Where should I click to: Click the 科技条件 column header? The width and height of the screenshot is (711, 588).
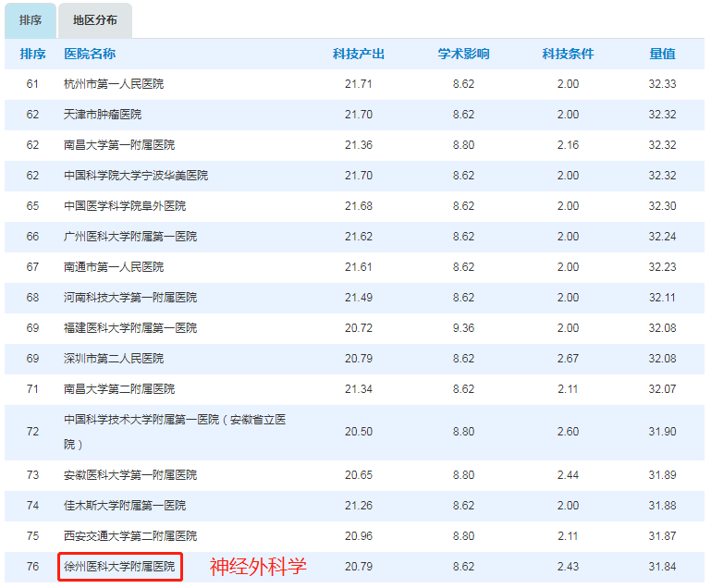[x=569, y=54]
